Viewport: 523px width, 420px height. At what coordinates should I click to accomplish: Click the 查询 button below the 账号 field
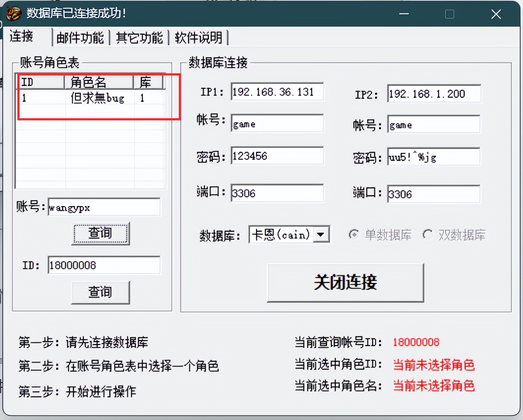(x=100, y=233)
